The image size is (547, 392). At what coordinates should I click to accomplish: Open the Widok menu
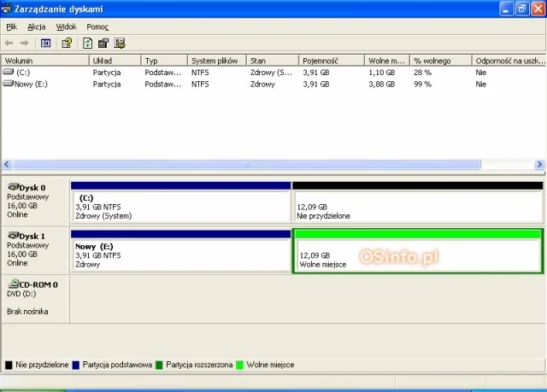pos(66,26)
